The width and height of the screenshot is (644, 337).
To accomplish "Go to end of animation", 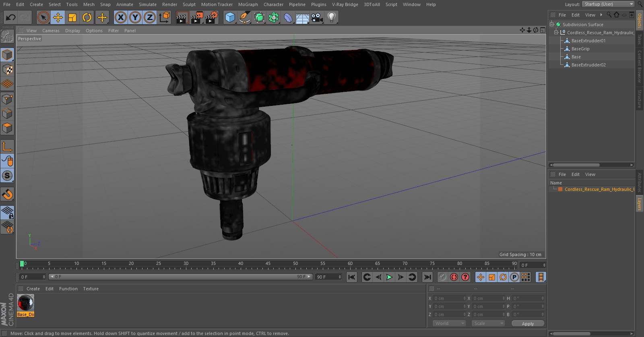I will (x=427, y=277).
